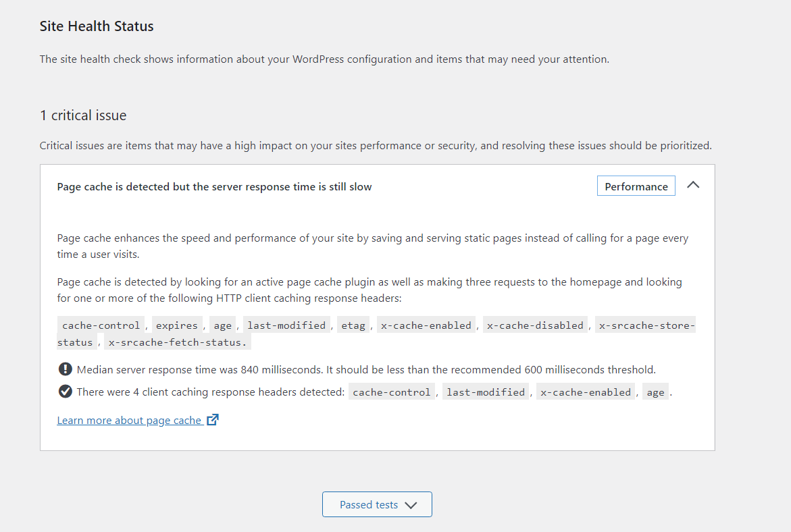Toggle the 'Page cache is detected' accordion title

tap(214, 186)
